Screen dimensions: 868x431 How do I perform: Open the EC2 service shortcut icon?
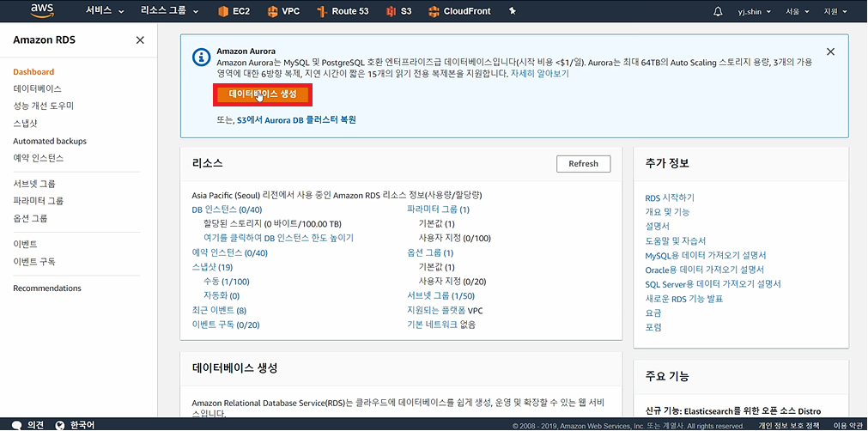(223, 11)
